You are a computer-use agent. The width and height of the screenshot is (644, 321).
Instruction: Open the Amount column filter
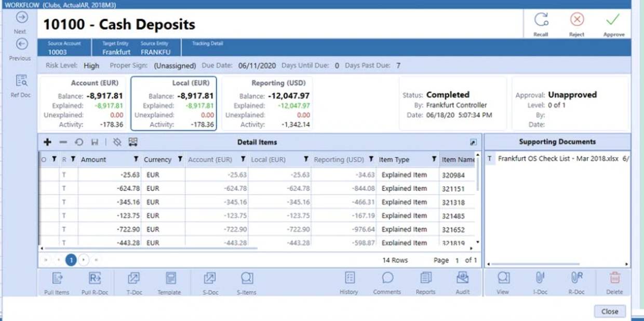click(136, 160)
